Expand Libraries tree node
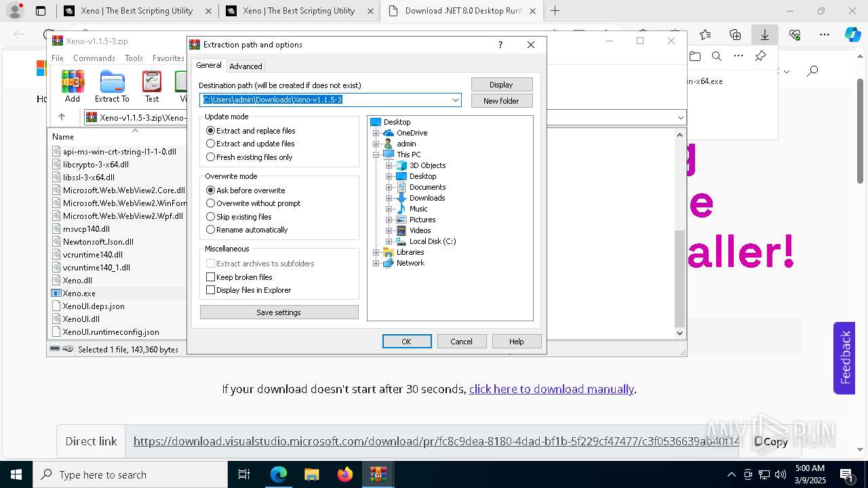Image resolution: width=868 pixels, height=488 pixels. [x=376, y=252]
